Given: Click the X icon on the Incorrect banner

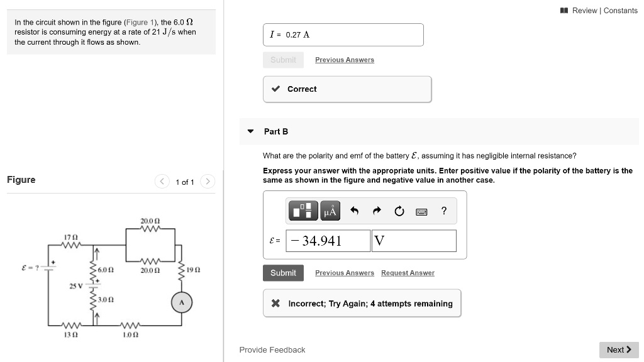Looking at the screenshot, I should [x=275, y=303].
